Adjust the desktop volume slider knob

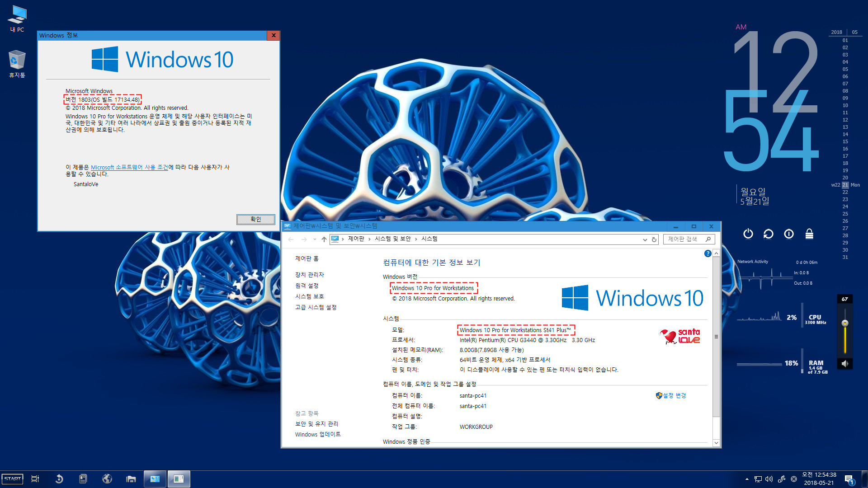tap(845, 323)
